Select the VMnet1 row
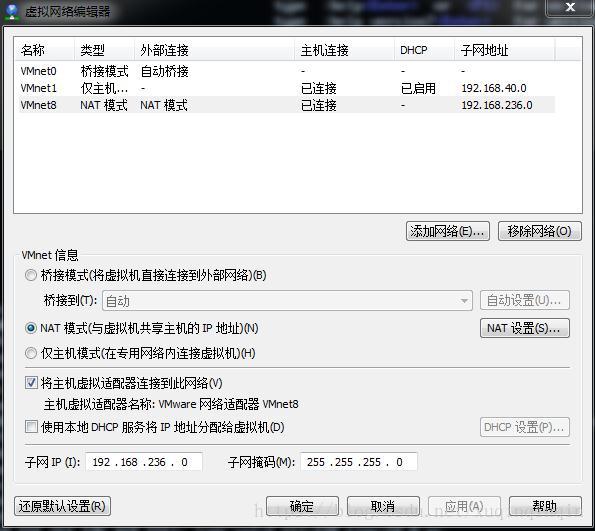Viewport: 595px width, 531px height. 287,88
